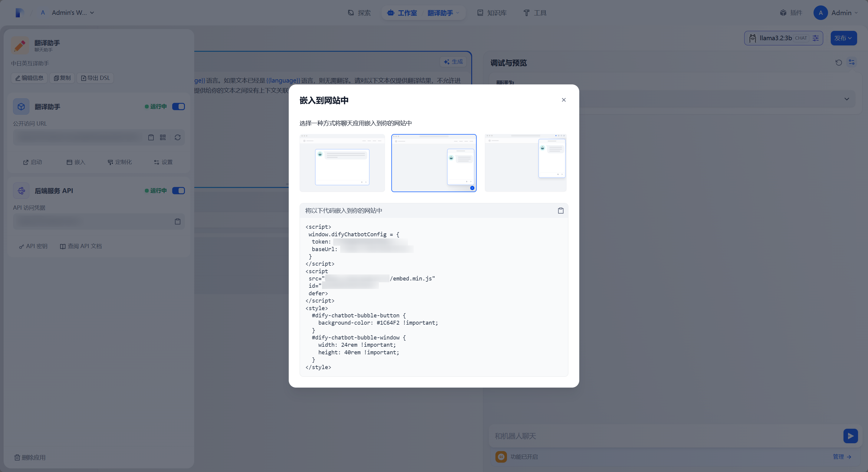This screenshot has height=472, width=868.
Task: Send message to the chatbot
Action: click(x=850, y=436)
